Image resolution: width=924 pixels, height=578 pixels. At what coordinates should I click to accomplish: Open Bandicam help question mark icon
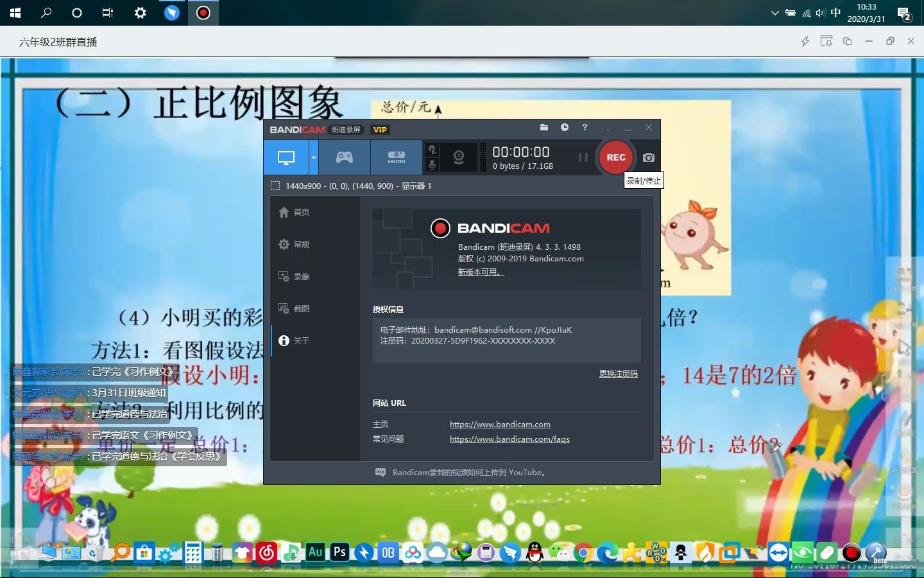[x=585, y=128]
